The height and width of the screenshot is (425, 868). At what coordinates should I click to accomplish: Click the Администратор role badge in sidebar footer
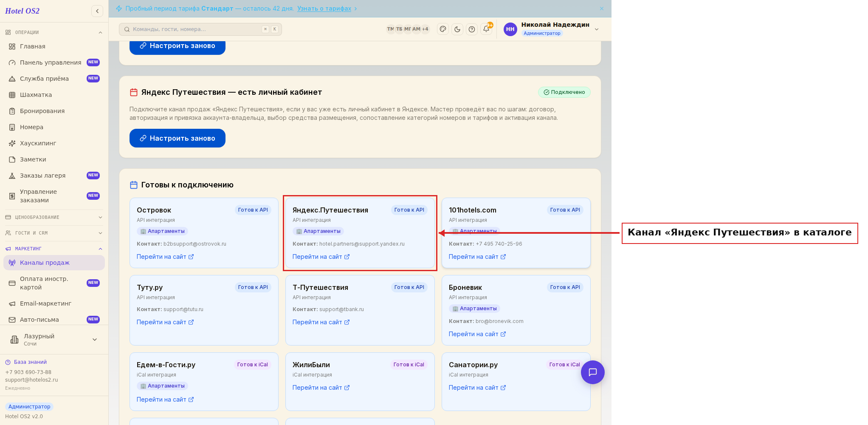29,407
